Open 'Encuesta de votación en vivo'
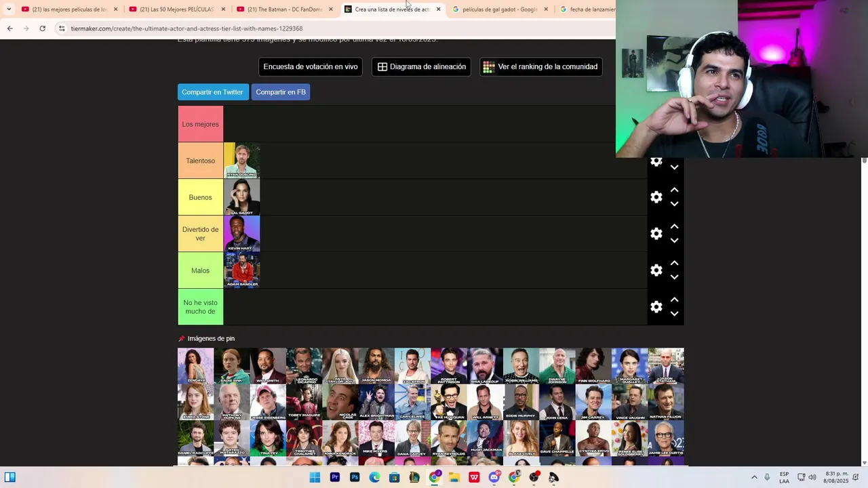Viewport: 868px width, 488px height. coord(311,66)
